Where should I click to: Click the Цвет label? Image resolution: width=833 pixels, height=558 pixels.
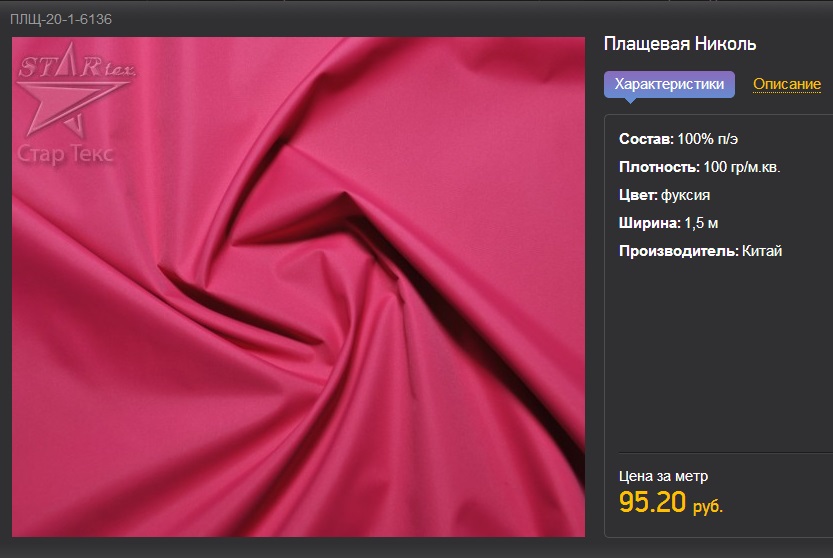pyautogui.click(x=638, y=195)
